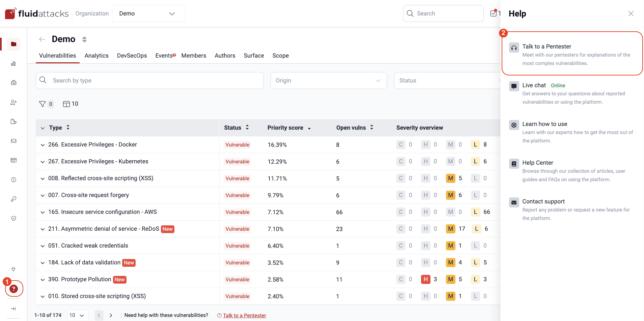644x321 pixels.
Task: Expand the sidebar with arrow icon
Action: pyautogui.click(x=13, y=309)
